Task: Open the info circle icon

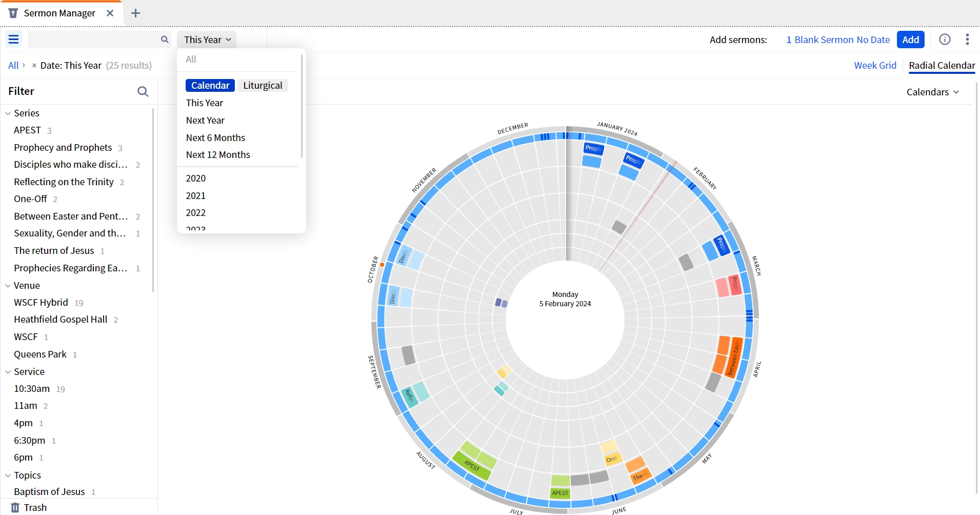Action: 945,39
